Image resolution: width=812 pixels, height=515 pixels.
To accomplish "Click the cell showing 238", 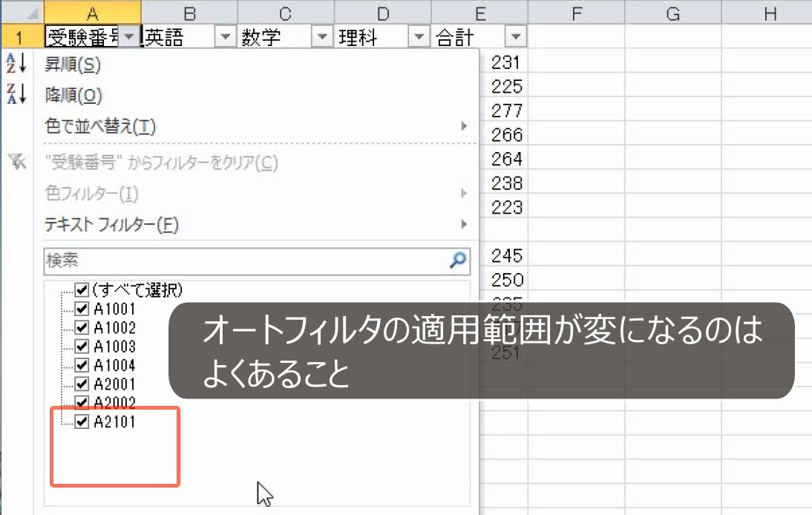I will pos(504,183).
